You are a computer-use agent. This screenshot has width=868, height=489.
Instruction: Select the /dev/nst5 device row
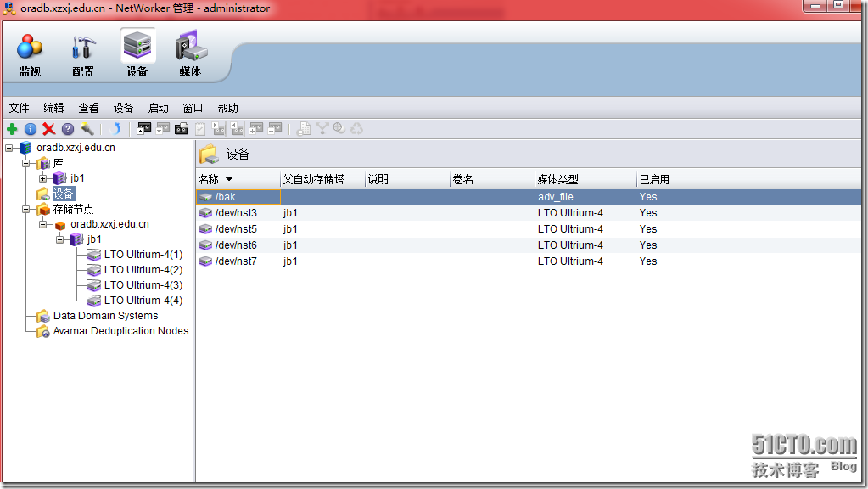529,228
